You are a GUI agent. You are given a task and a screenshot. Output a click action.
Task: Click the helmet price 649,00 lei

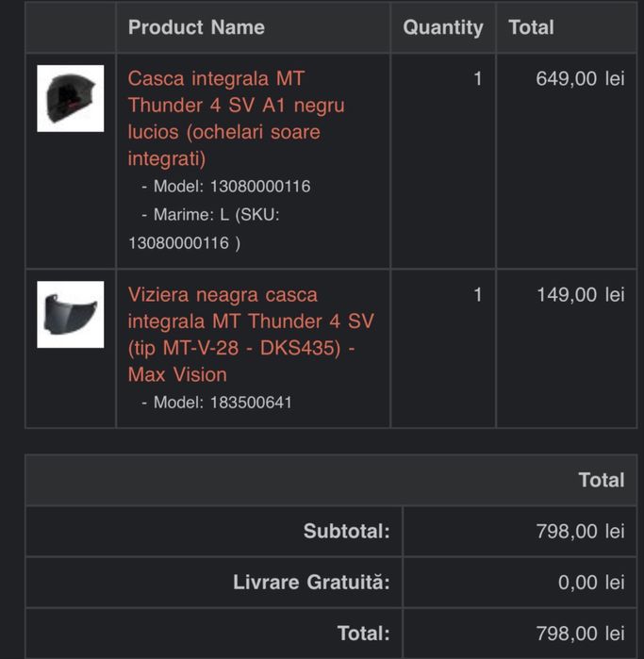580,78
